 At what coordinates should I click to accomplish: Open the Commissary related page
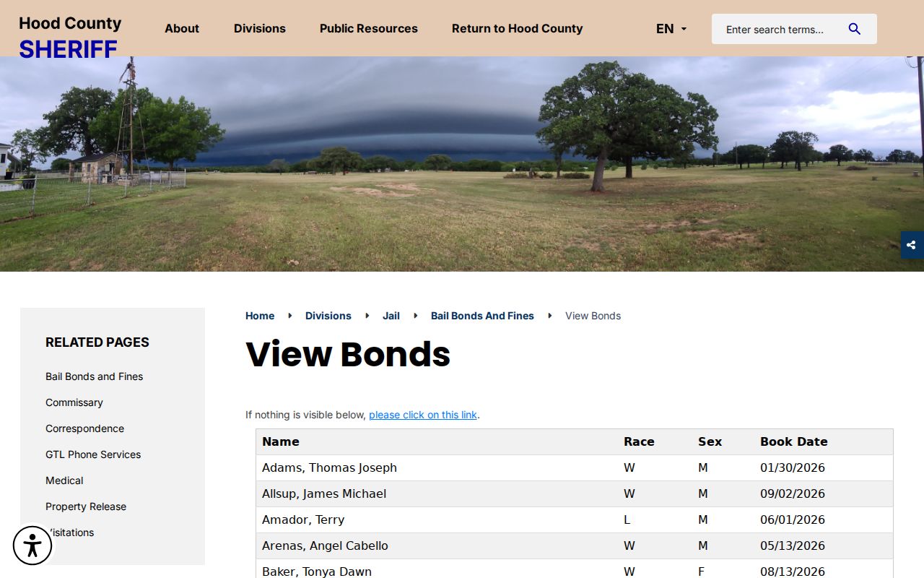74,402
